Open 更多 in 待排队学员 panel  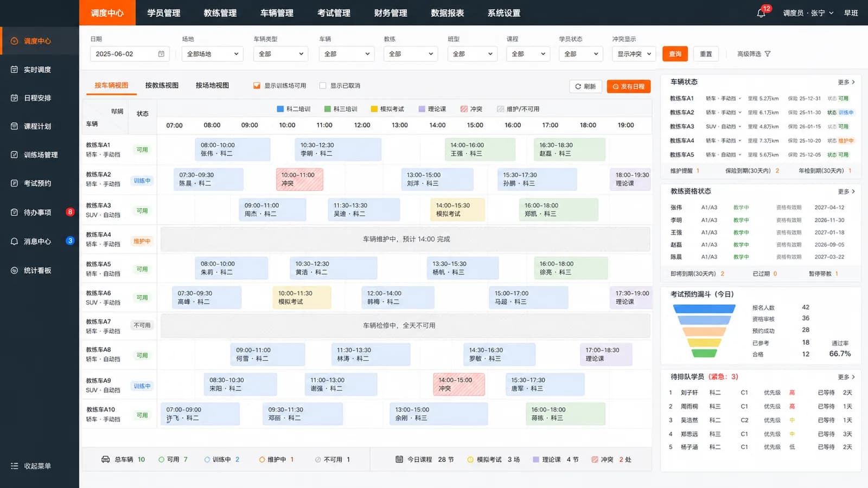pos(846,377)
